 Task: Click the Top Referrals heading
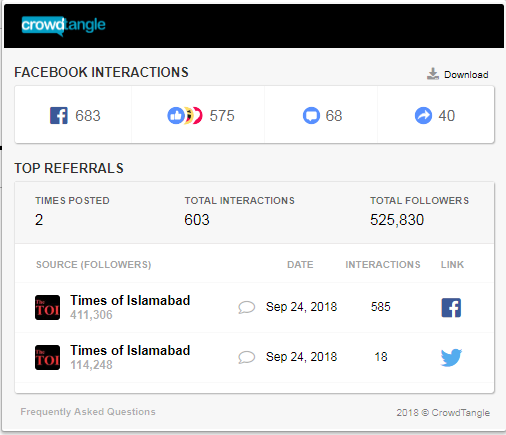pyautogui.click(x=69, y=168)
